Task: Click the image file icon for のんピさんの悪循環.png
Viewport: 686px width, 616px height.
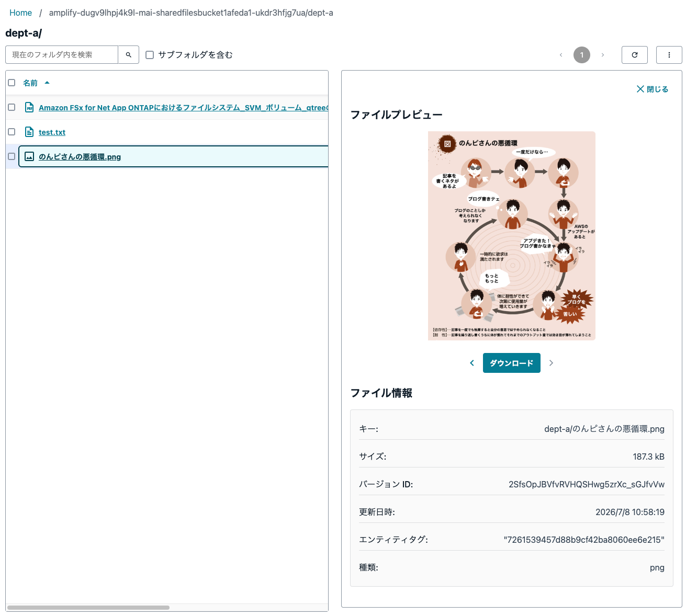Action: point(29,156)
